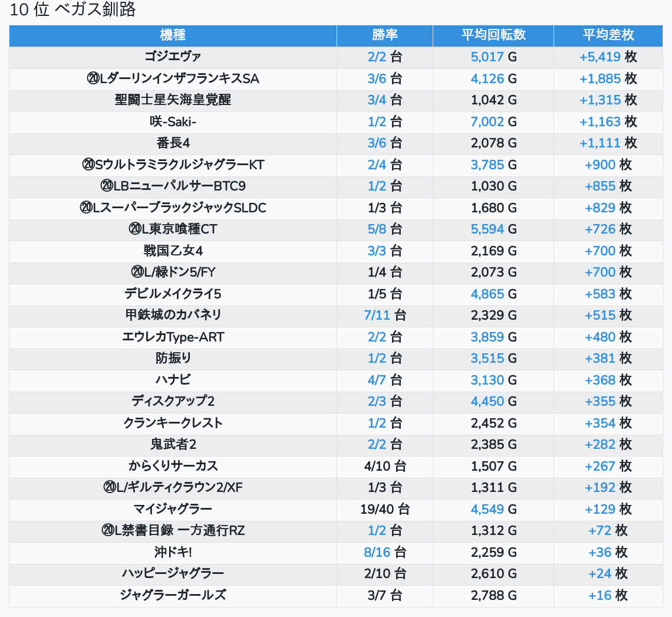Select ⑳L禁書目録 一方通行RZ name

173,531
